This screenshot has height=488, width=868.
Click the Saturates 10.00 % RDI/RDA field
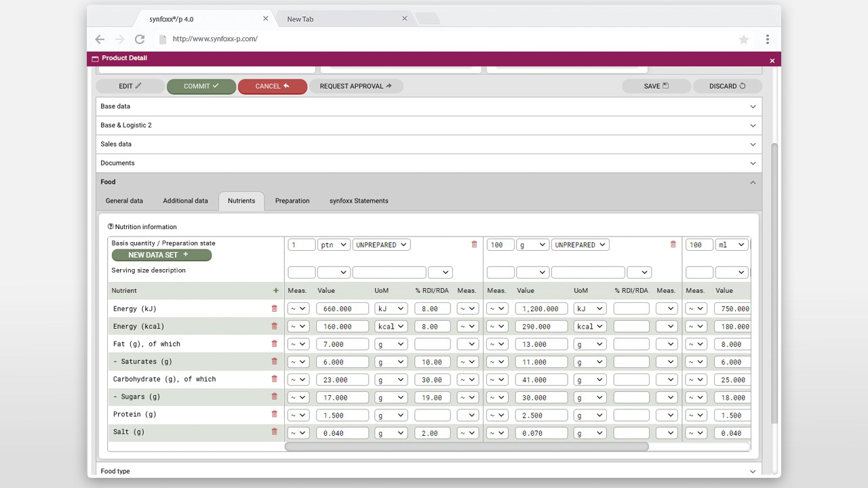tap(433, 361)
